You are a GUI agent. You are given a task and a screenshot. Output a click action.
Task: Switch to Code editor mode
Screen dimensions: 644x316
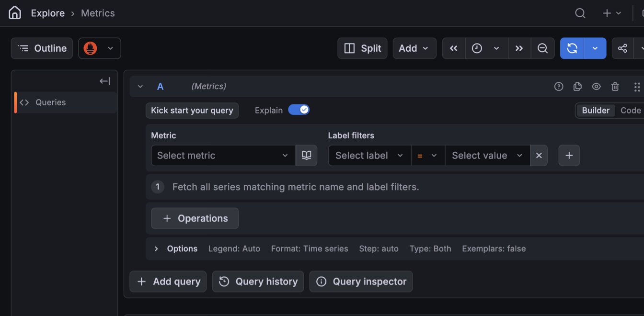(631, 111)
